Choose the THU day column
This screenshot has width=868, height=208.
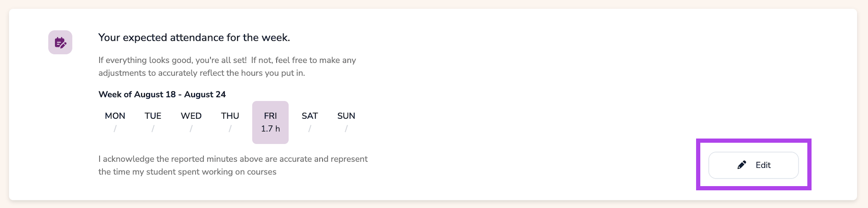point(230,122)
